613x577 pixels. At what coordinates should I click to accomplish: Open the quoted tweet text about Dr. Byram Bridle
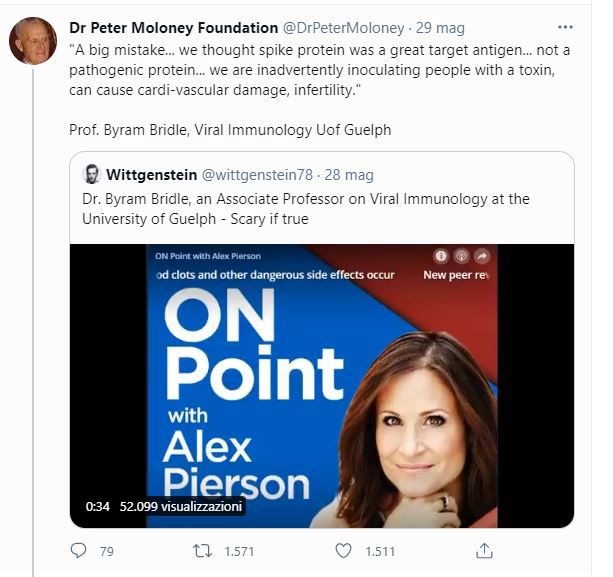[305, 208]
